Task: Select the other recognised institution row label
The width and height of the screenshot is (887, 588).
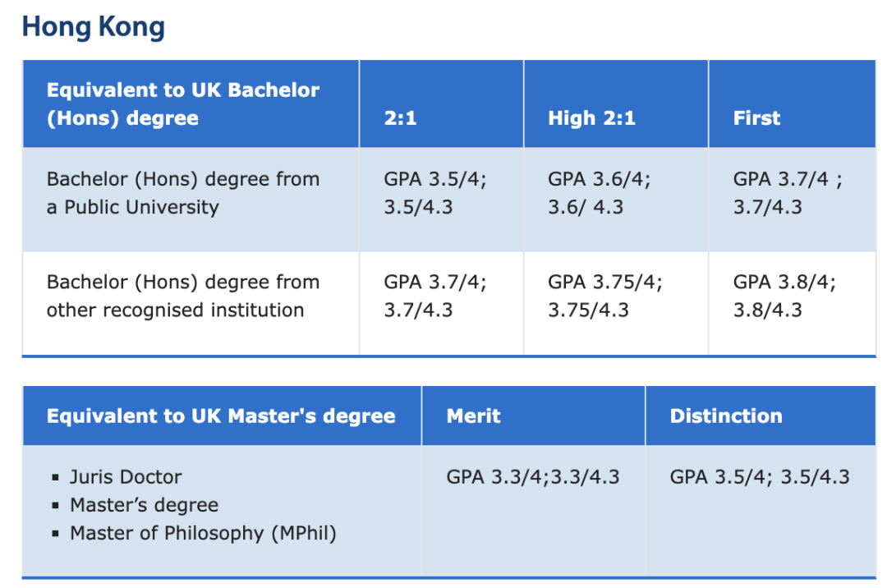Action: pyautogui.click(x=191, y=303)
